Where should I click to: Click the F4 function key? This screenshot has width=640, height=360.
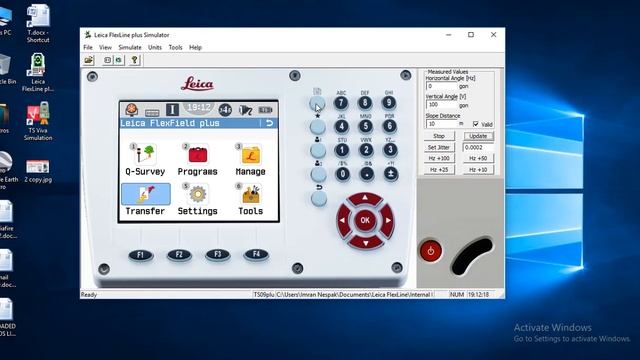point(256,254)
